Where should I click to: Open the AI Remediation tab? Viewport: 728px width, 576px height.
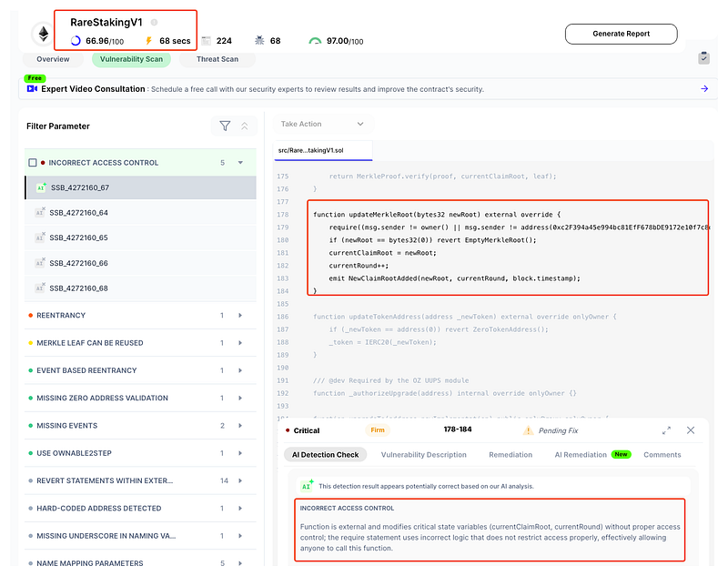(581, 454)
